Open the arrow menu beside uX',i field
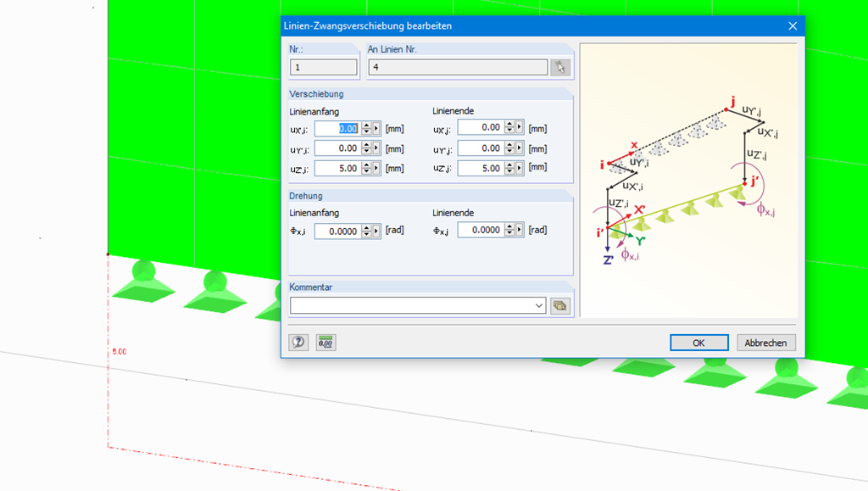Image resolution: width=868 pixels, height=491 pixels. [376, 128]
